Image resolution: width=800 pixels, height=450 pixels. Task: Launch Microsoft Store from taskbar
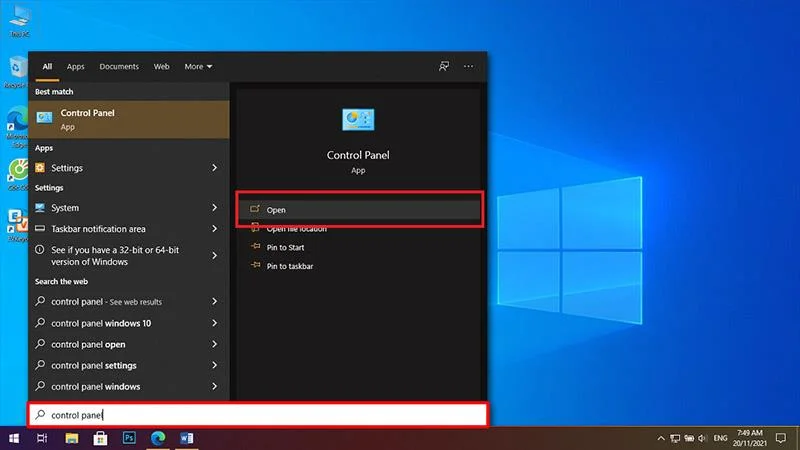100,438
